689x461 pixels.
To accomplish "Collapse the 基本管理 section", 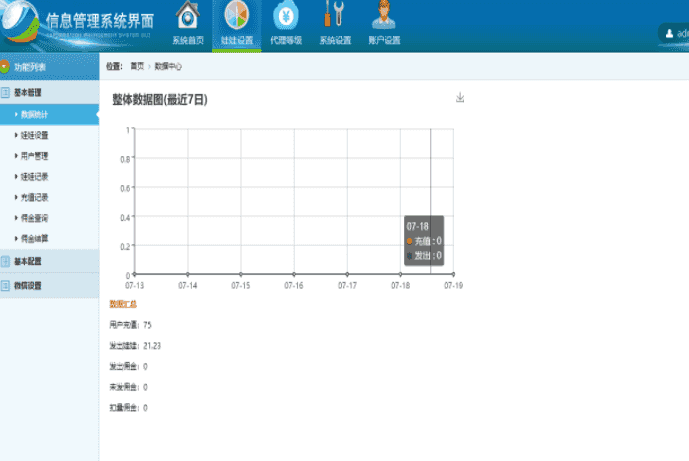I will point(49,92).
